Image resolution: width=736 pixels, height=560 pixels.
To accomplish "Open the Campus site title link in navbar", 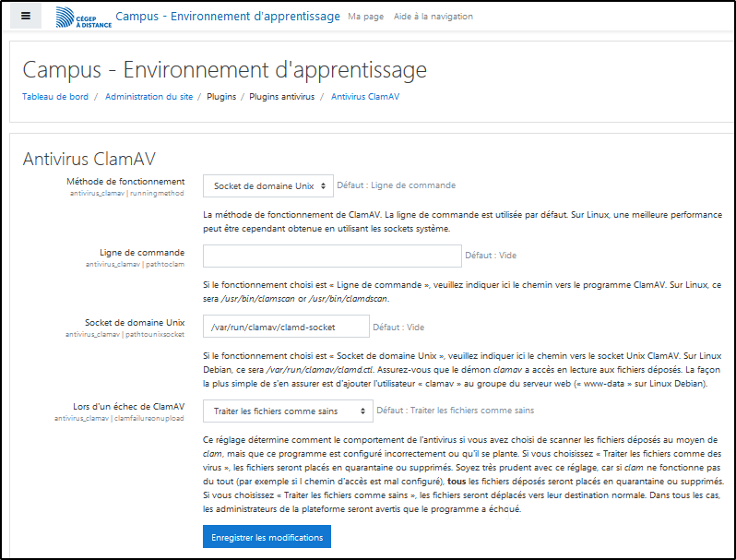I will coord(227,17).
